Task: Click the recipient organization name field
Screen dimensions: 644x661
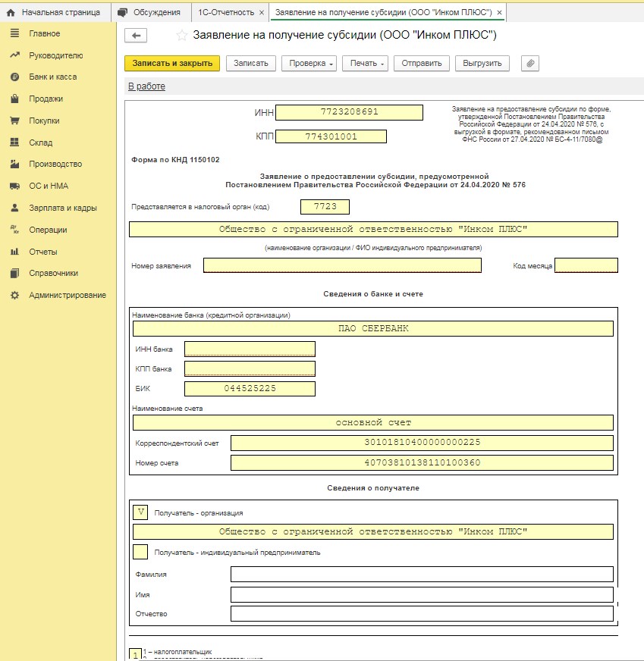Action: (372, 532)
